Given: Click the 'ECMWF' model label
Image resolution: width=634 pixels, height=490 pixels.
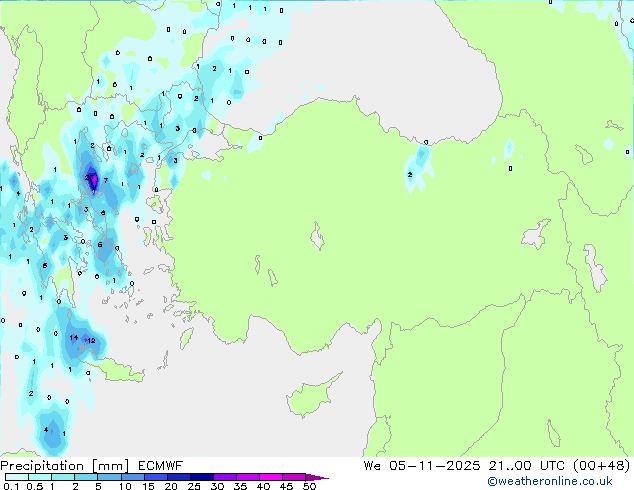Looking at the screenshot, I should click(161, 466).
